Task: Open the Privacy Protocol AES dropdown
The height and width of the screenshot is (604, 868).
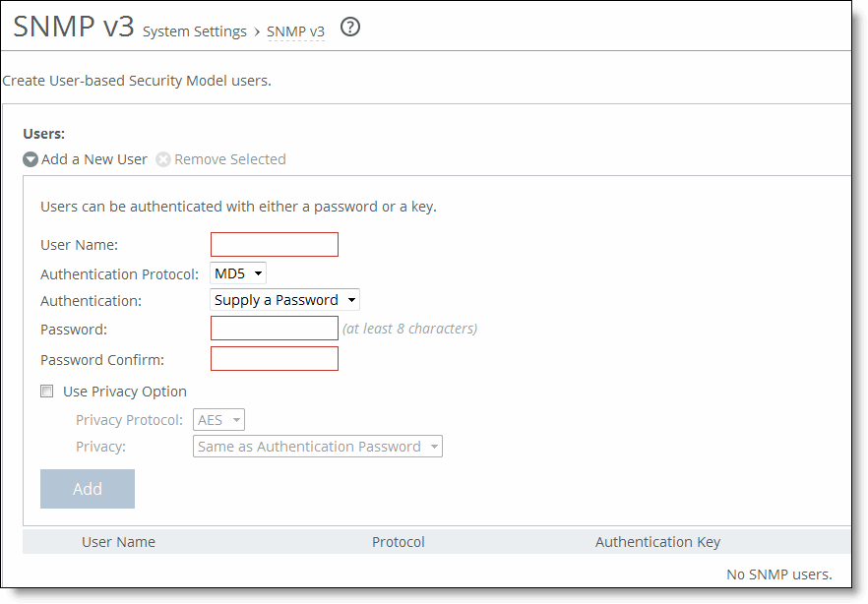Action: pos(217,418)
